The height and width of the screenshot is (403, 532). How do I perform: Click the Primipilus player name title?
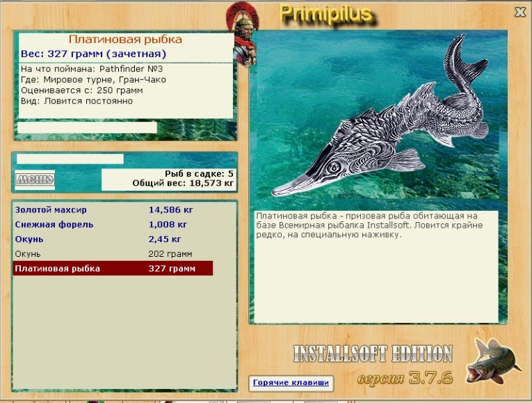326,15
